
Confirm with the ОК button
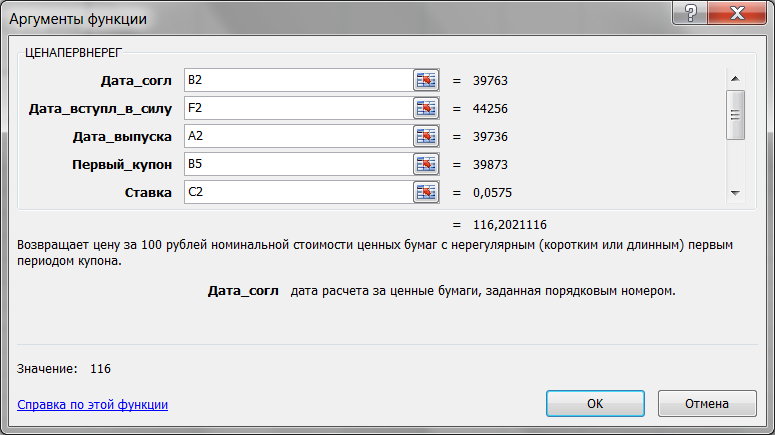click(595, 403)
